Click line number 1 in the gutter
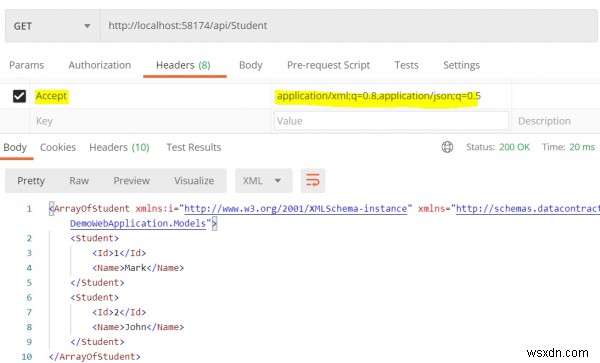 point(29,209)
